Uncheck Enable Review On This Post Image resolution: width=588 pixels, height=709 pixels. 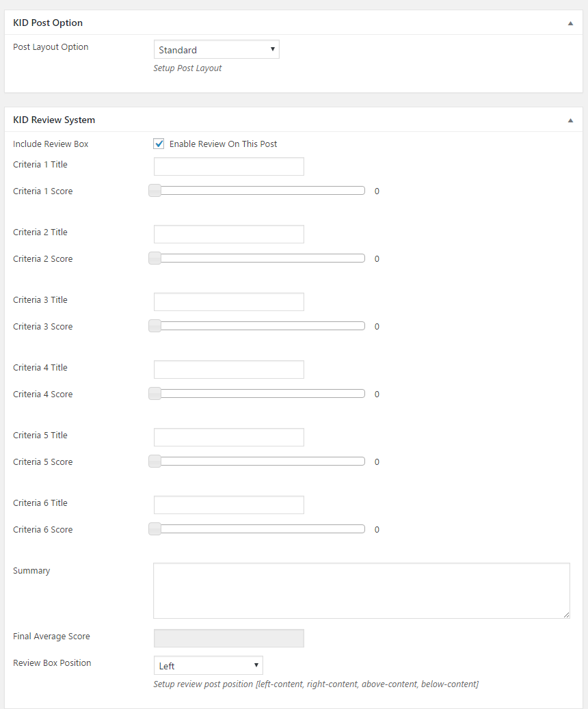[x=159, y=144]
